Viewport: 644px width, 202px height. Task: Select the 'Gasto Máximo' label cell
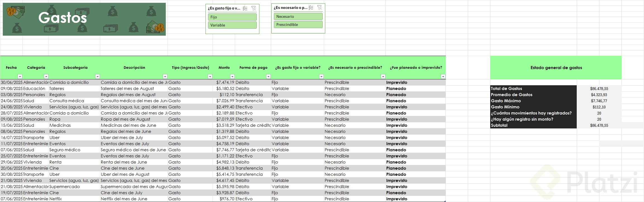click(533, 101)
